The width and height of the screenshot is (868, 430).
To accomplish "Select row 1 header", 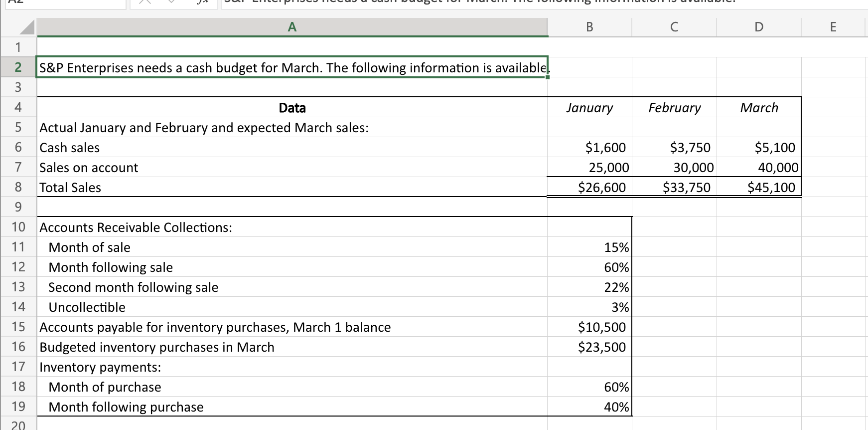I will pos(18,47).
